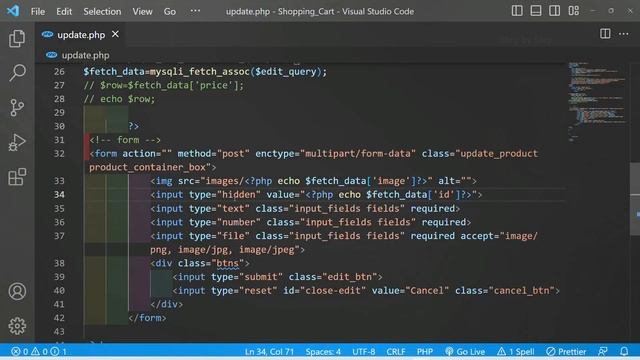The width and height of the screenshot is (640, 360).
Task: Open the 1 Spell warning item
Action: [516, 351]
